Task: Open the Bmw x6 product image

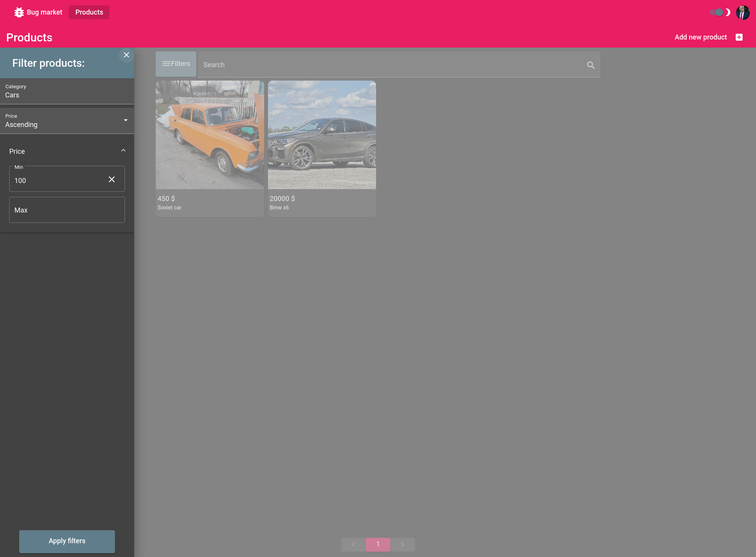Action: (x=322, y=135)
